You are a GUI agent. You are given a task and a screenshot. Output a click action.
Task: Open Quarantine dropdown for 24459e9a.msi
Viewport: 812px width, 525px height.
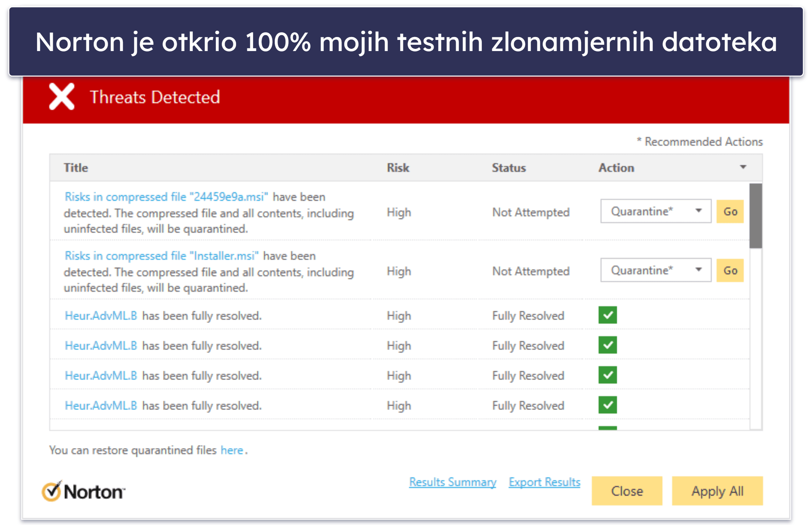655,211
